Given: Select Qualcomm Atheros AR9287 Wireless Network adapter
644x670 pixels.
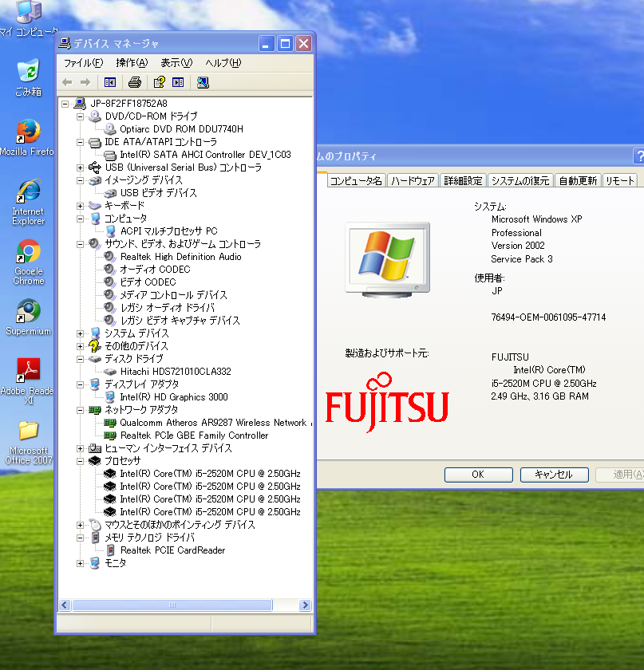Looking at the screenshot, I should coord(213,423).
